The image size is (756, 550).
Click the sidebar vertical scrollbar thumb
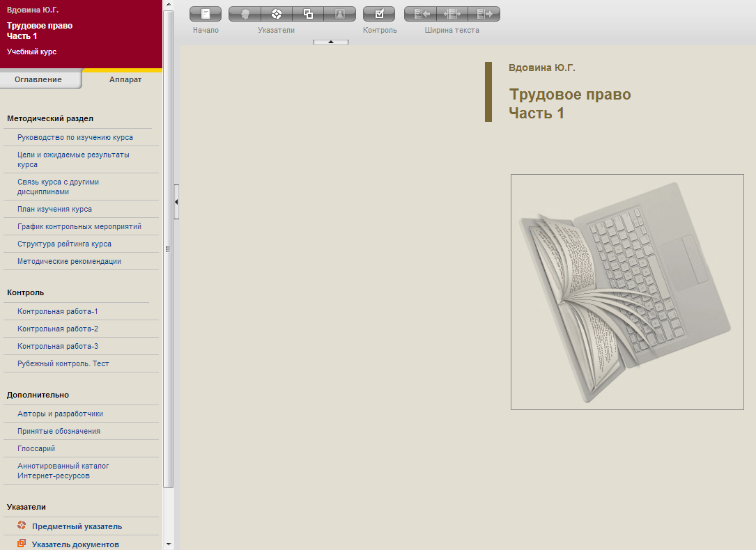[168, 249]
